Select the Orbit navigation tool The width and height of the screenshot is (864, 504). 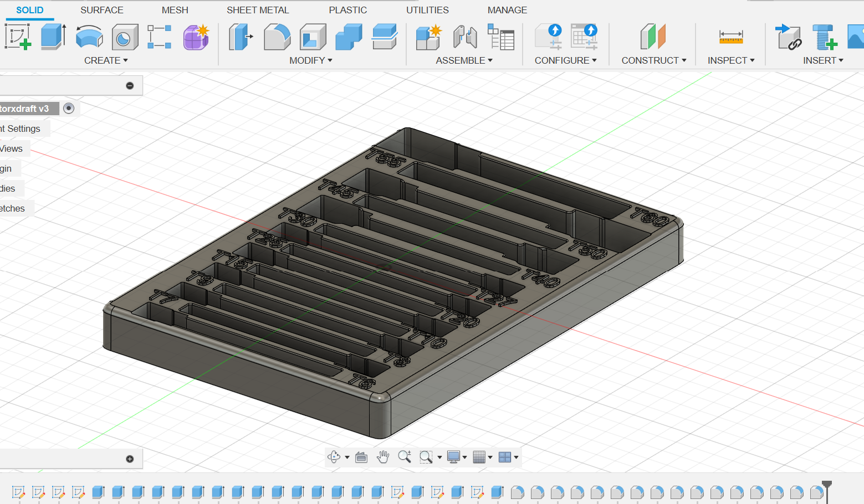point(334,457)
